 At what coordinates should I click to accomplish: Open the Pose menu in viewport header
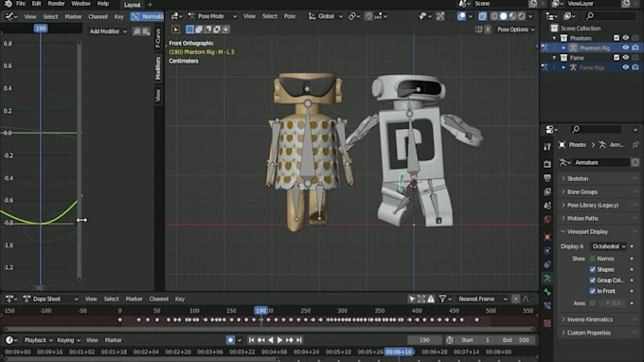tap(290, 16)
